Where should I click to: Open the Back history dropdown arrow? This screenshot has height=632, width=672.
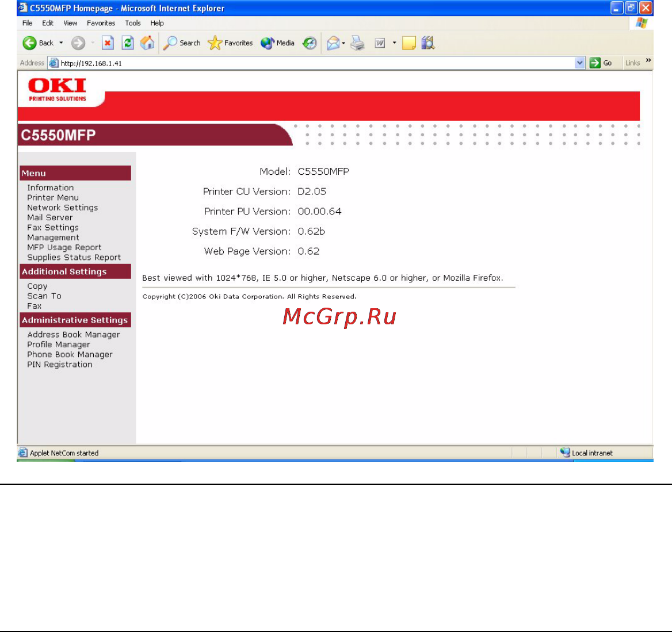tap(61, 43)
